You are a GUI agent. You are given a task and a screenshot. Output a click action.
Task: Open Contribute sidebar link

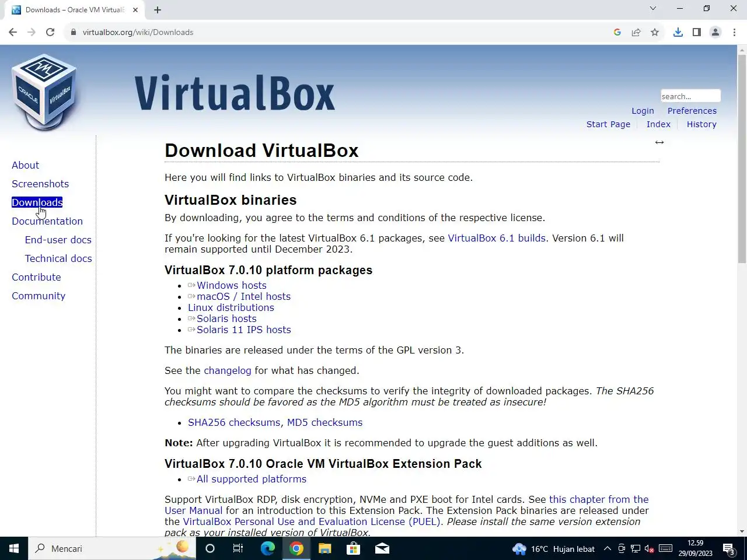[x=36, y=277]
